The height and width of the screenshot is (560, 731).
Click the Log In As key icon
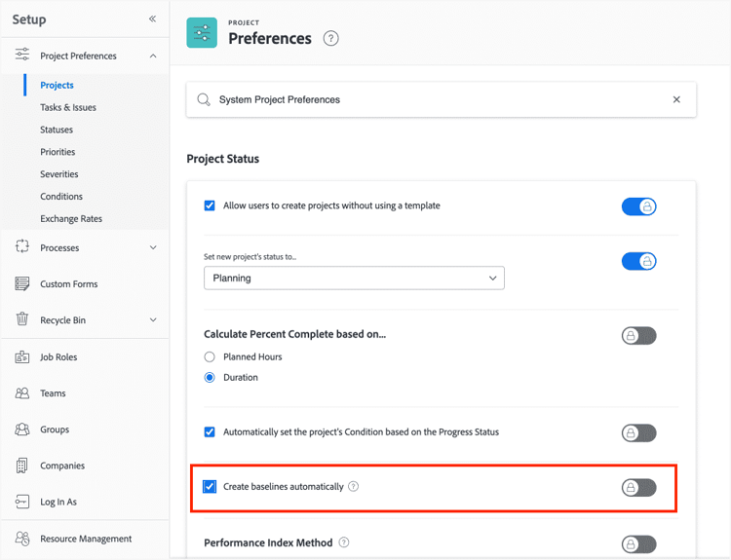[x=21, y=502]
